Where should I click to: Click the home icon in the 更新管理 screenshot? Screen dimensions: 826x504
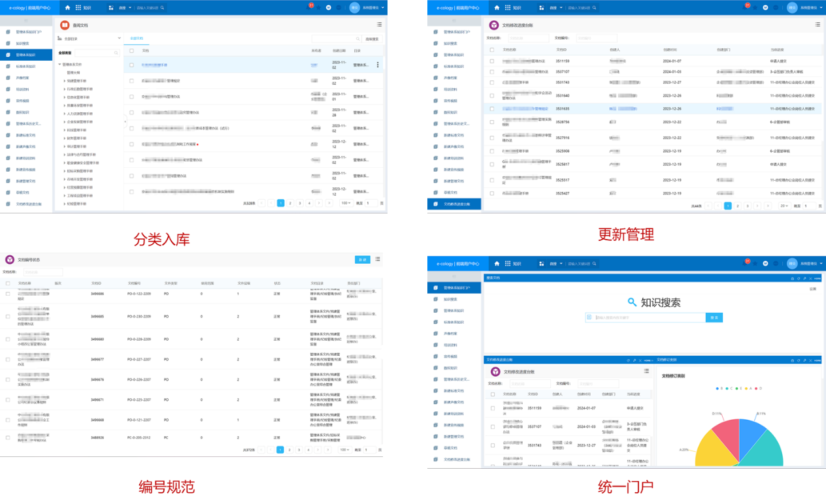tap(497, 8)
